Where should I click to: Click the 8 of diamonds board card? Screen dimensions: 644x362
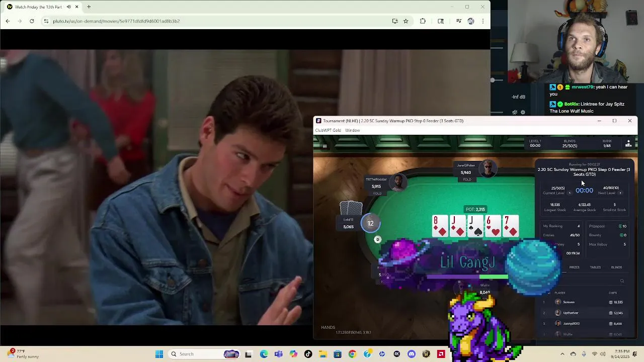pyautogui.click(x=440, y=226)
